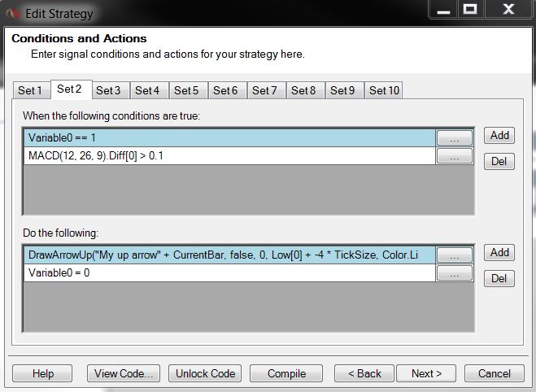This screenshot has height=392, width=536.
Task: Open the Set 6 tab
Action: coord(227,90)
